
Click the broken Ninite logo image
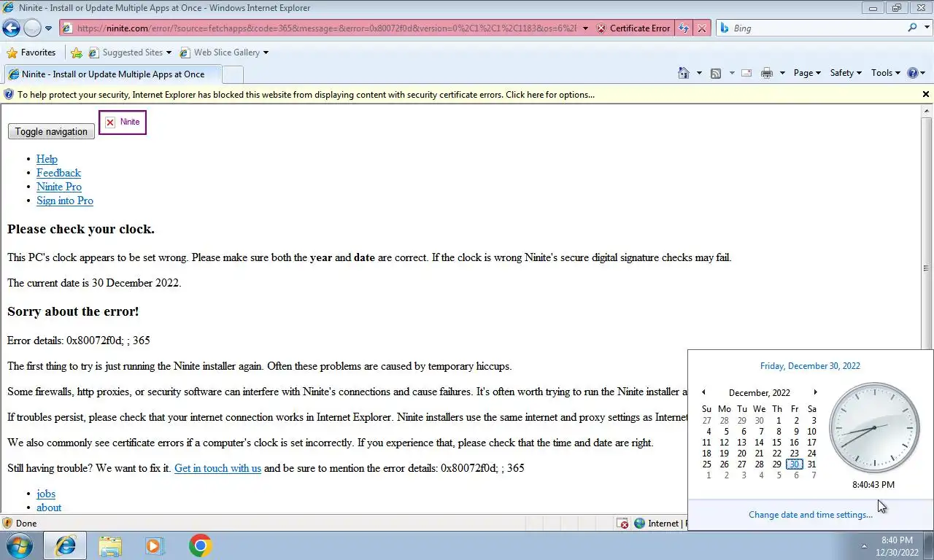123,122
